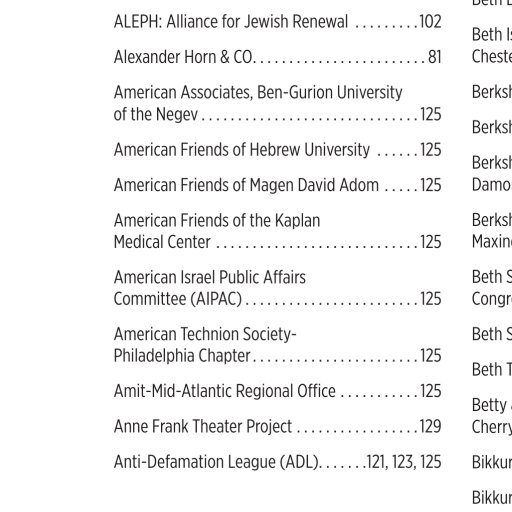
Task: Go to page 102 for ALEPH
Action: 430,22
